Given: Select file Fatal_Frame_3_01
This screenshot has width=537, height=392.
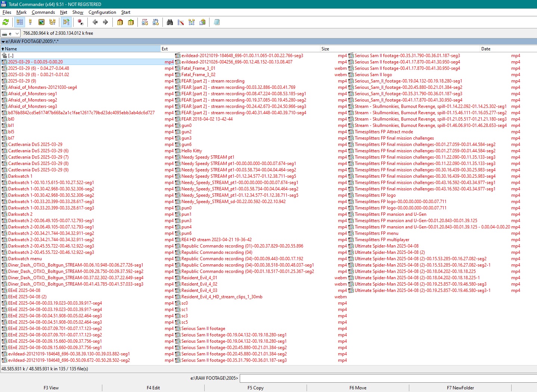Looking at the screenshot, I should point(198,68).
